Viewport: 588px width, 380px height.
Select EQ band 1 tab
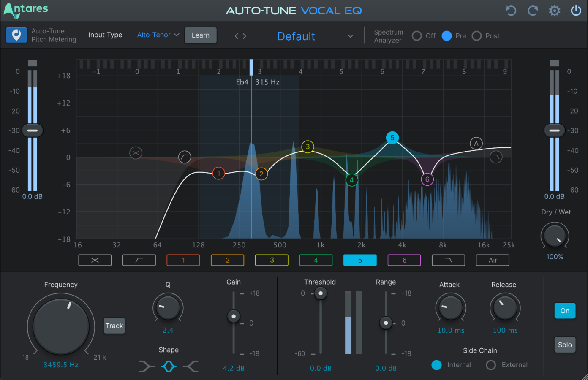183,260
